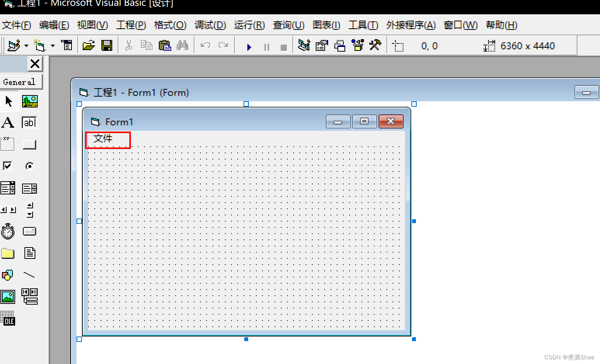Select the TextBox control tool

point(30,123)
